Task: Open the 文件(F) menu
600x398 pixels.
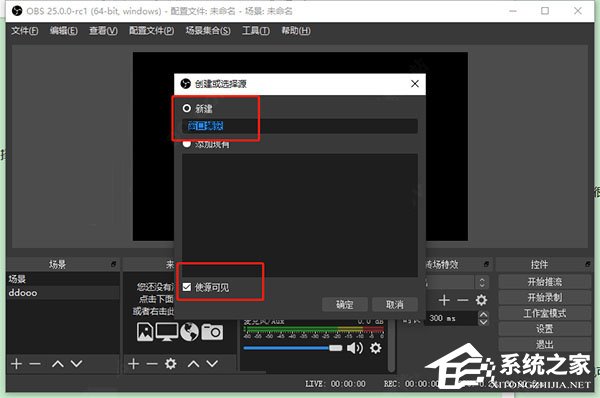Action: coord(24,31)
